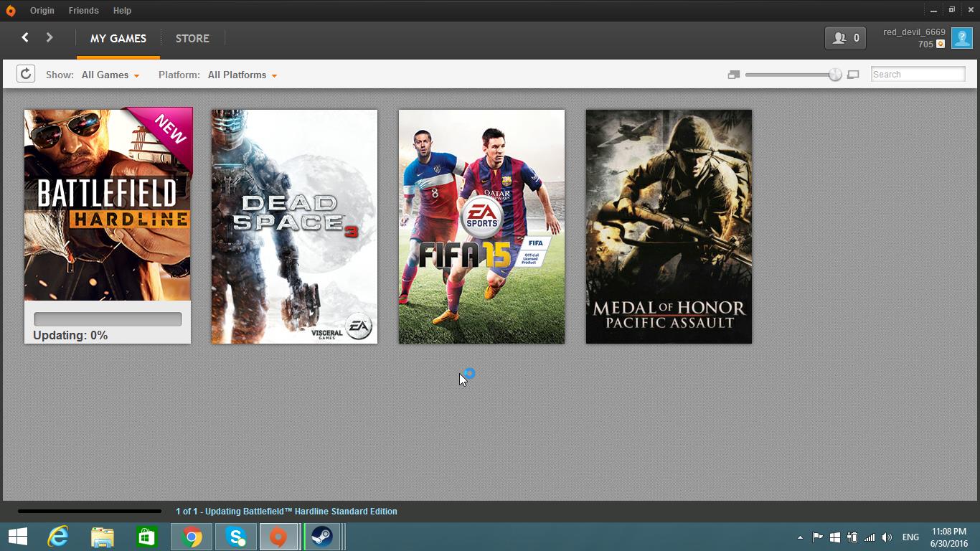Open the Friends menu
This screenshot has height=551, width=980.
pos(83,11)
